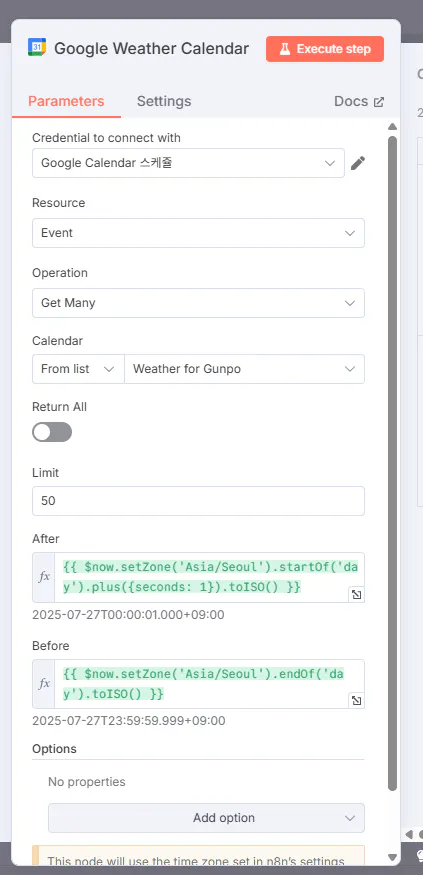Click the Return All label

coord(59,407)
